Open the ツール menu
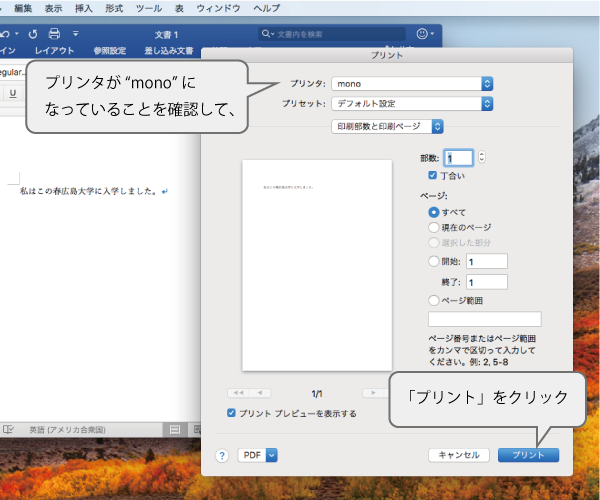The image size is (600, 500). 149,8
